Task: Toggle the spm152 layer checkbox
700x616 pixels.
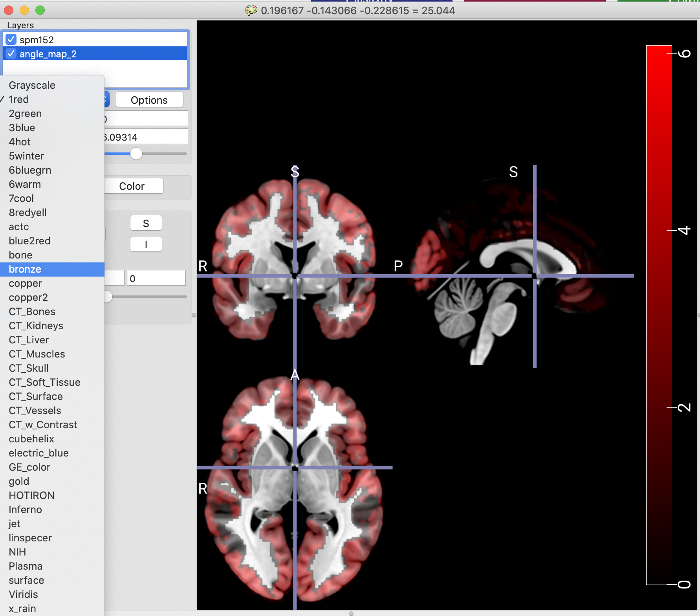Action: coord(11,40)
